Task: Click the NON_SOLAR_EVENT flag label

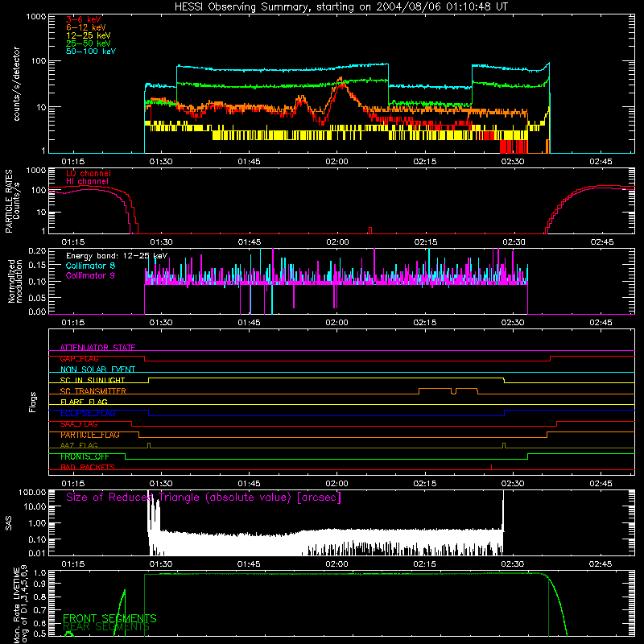Action: click(x=97, y=369)
